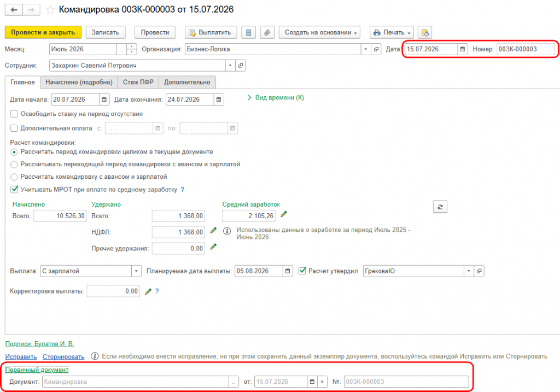Open attached files via paperclip icon
Screen dimensions: 560x392
(x=267, y=32)
